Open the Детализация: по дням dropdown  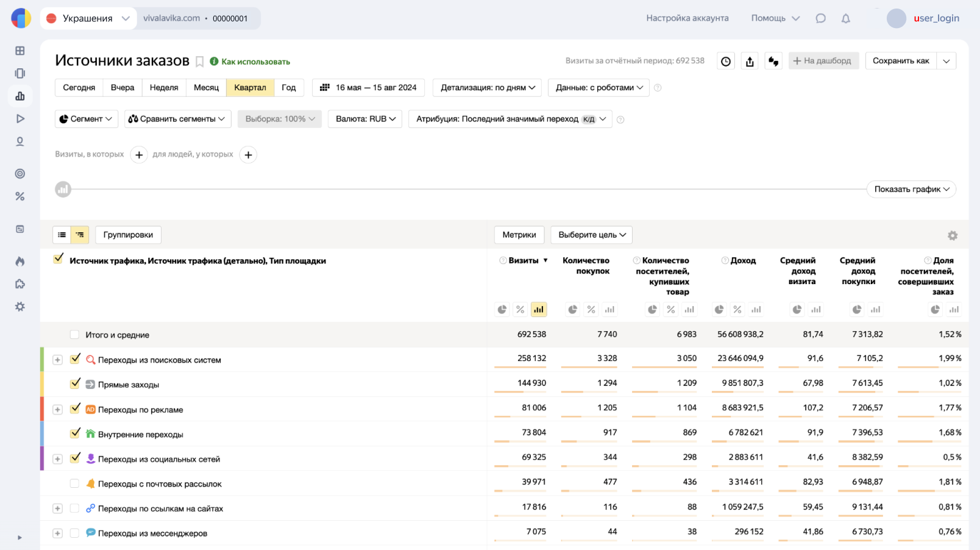[488, 88]
